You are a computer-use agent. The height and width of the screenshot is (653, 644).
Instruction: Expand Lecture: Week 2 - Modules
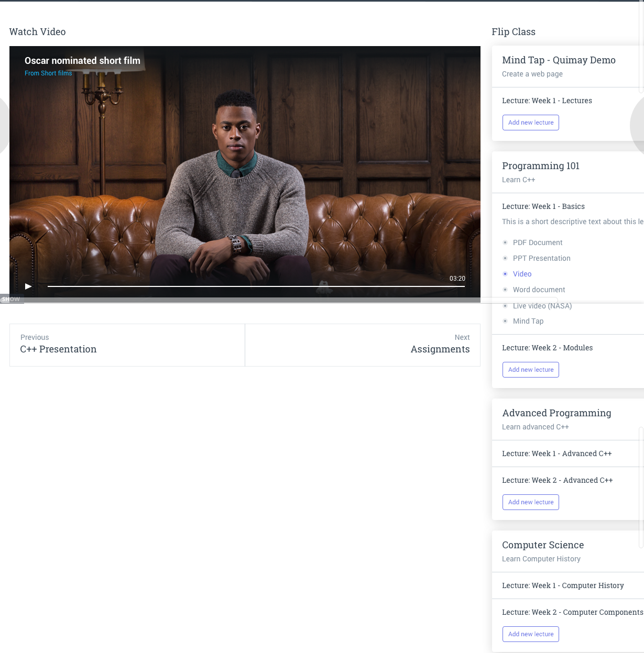pos(547,348)
